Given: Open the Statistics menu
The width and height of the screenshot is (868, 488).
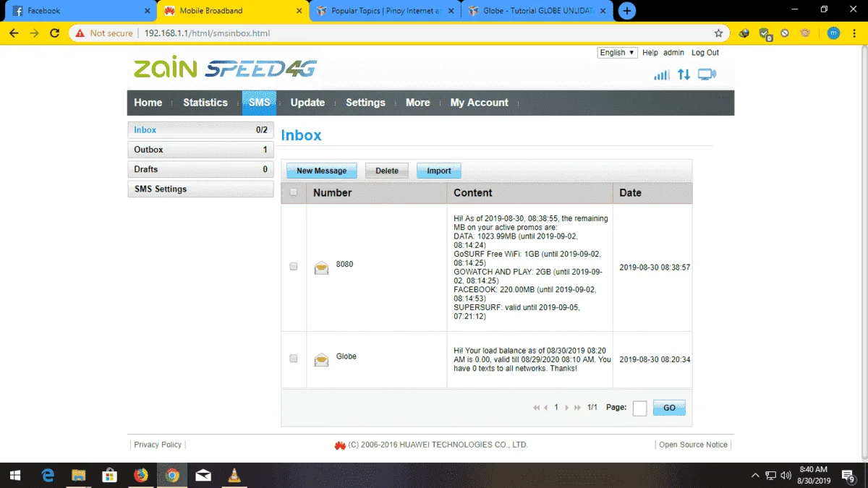Looking at the screenshot, I should (x=205, y=103).
